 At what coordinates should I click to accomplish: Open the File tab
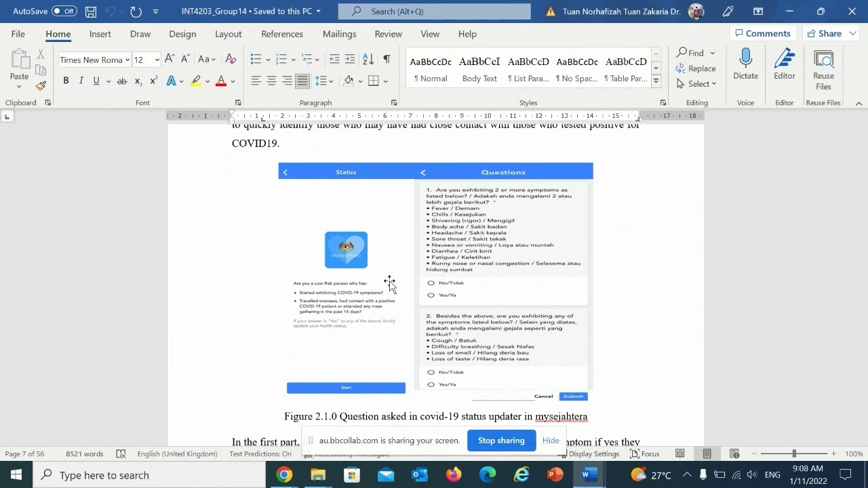(x=18, y=34)
